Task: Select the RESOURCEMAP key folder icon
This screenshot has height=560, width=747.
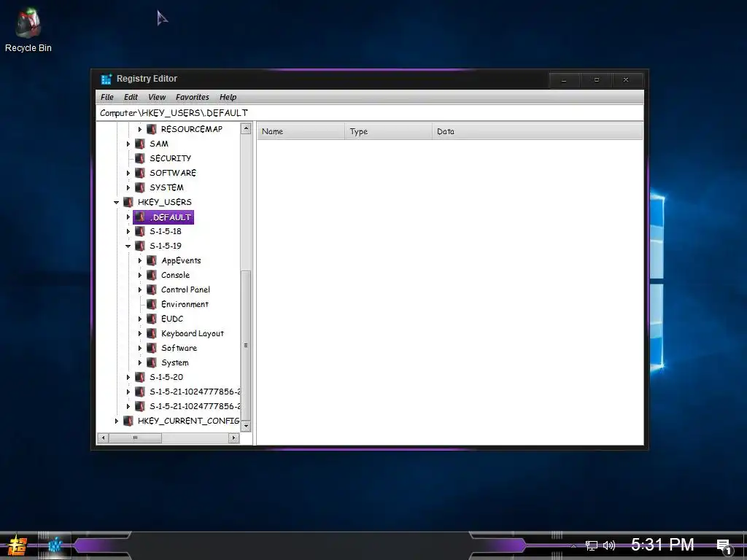Action: 152,129
